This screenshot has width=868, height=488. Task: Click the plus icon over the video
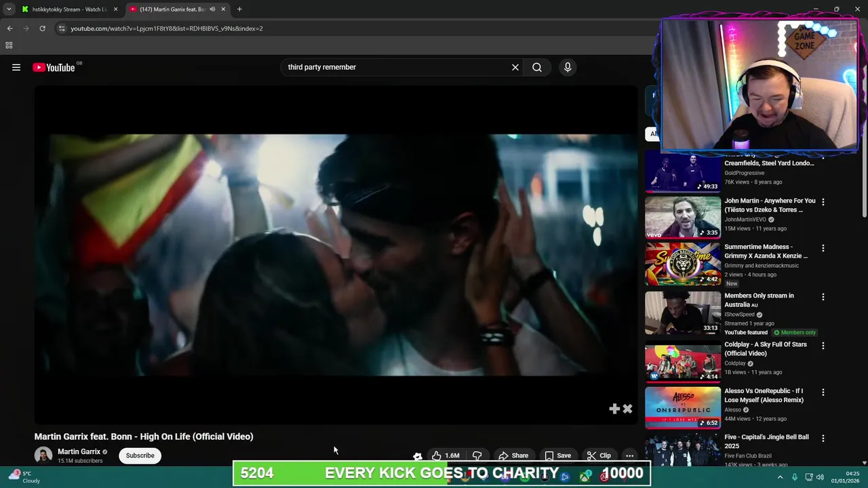pos(614,409)
